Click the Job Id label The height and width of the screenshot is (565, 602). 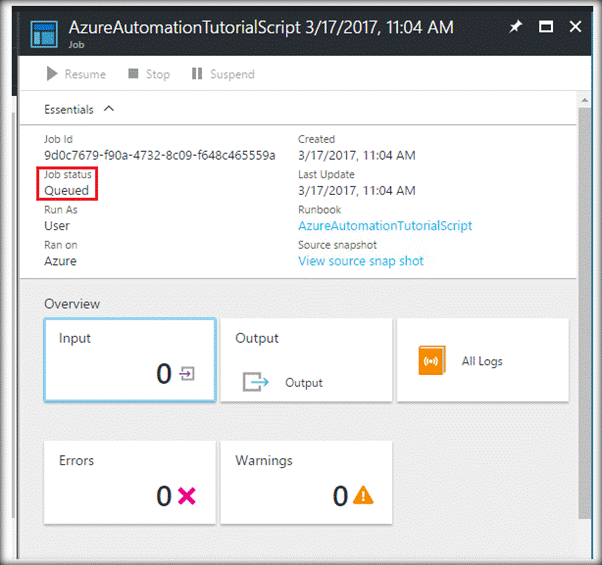(x=58, y=139)
